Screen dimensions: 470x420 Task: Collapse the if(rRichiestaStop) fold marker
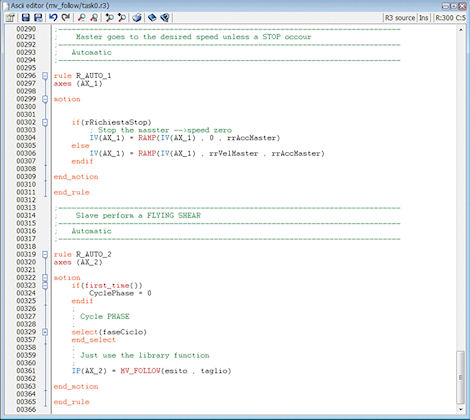45,122
